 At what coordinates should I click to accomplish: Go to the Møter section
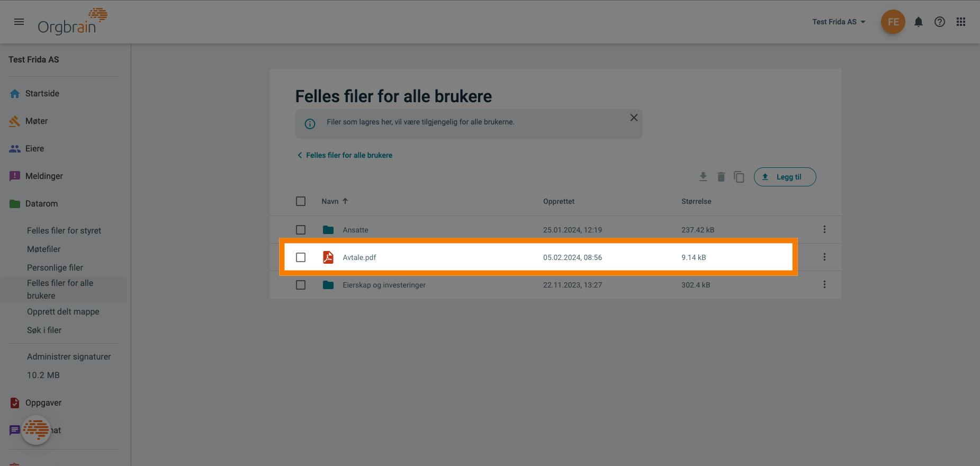coord(37,121)
